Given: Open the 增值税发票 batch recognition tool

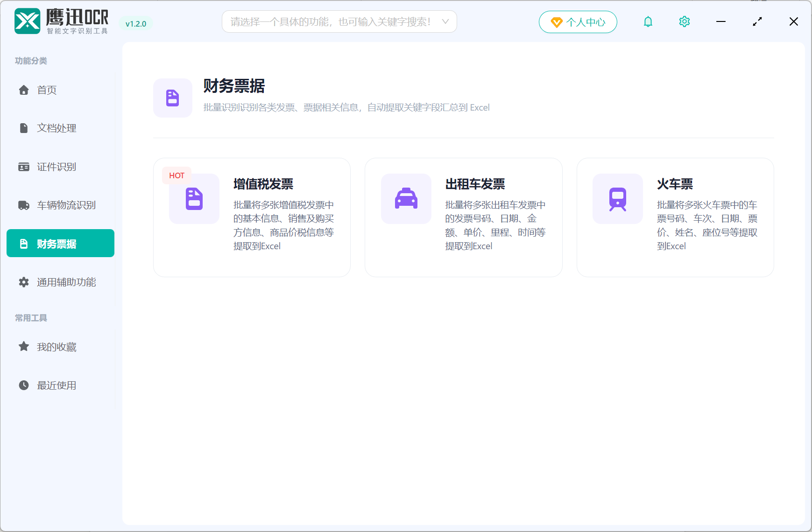Looking at the screenshot, I should [252, 217].
